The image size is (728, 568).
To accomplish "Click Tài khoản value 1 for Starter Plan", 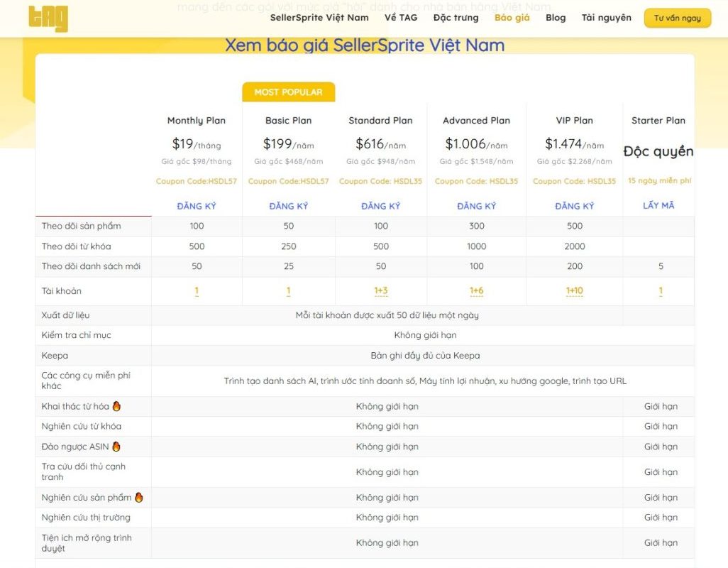I will tap(661, 290).
